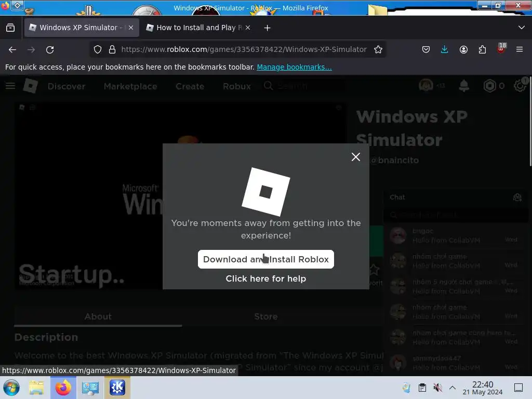Open the KDE taskbar application icon
532x399 pixels.
click(117, 388)
